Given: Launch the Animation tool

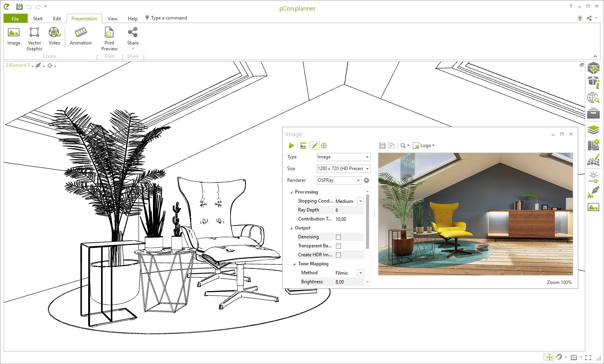Looking at the screenshot, I should (x=81, y=36).
